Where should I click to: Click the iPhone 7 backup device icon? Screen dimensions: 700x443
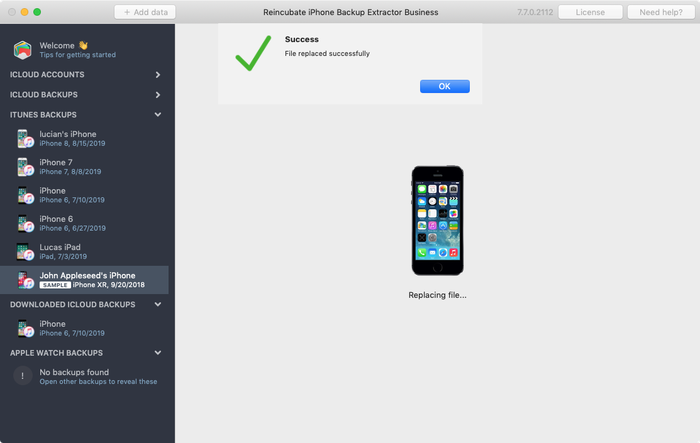pyautogui.click(x=25, y=167)
